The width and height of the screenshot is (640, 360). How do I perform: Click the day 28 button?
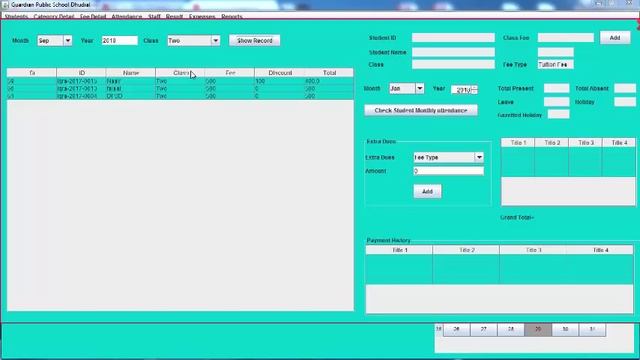[x=511, y=329]
